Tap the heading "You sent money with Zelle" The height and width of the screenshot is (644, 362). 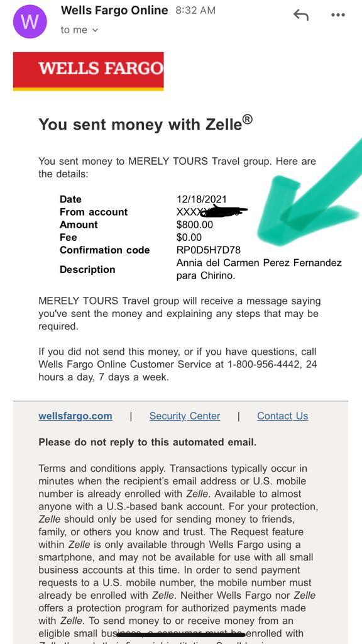145,123
